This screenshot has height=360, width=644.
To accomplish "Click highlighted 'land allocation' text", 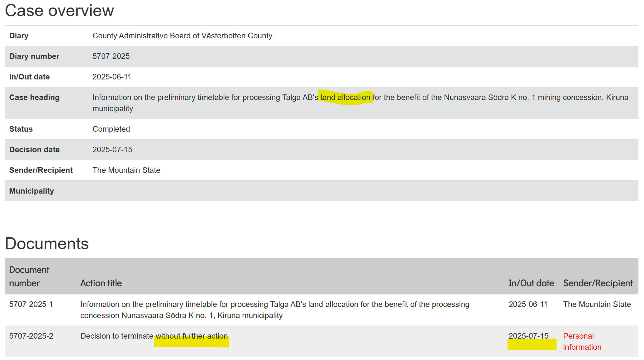I will (345, 97).
